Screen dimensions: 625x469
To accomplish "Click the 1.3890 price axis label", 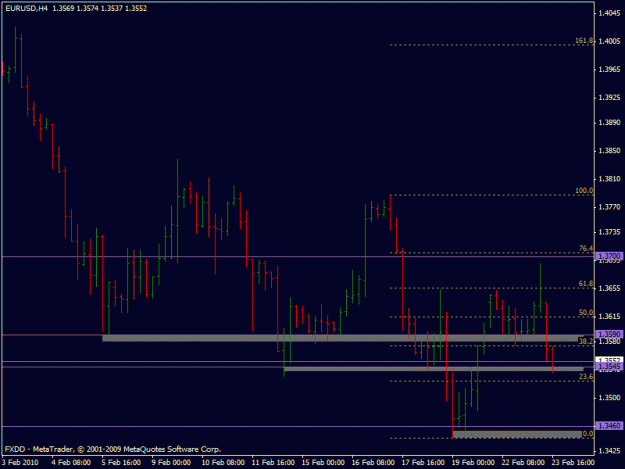I will pyautogui.click(x=609, y=122).
